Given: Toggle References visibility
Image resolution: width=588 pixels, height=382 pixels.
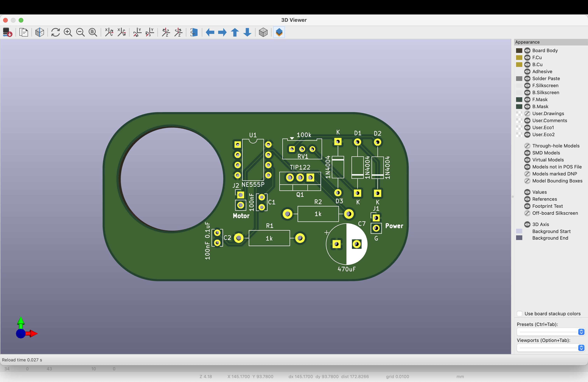Looking at the screenshot, I should point(527,199).
